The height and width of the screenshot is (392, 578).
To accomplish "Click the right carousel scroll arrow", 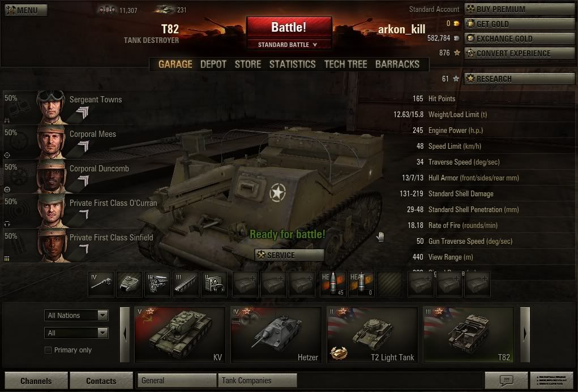I will coord(525,334).
